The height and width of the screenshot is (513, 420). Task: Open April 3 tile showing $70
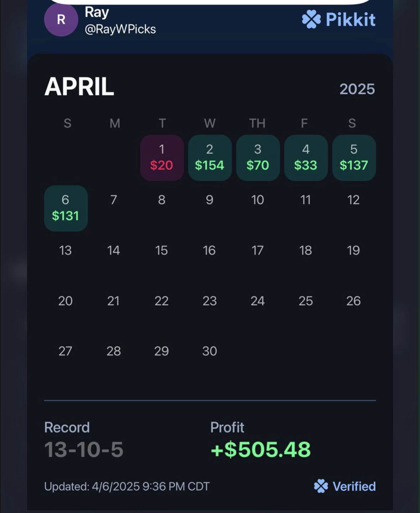[x=258, y=158]
